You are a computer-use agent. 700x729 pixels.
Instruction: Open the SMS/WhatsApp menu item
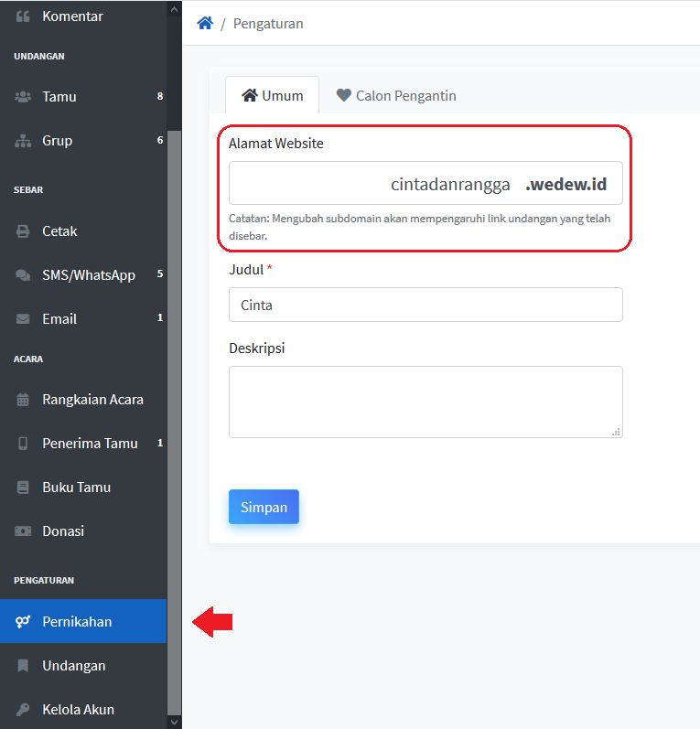coord(83,275)
